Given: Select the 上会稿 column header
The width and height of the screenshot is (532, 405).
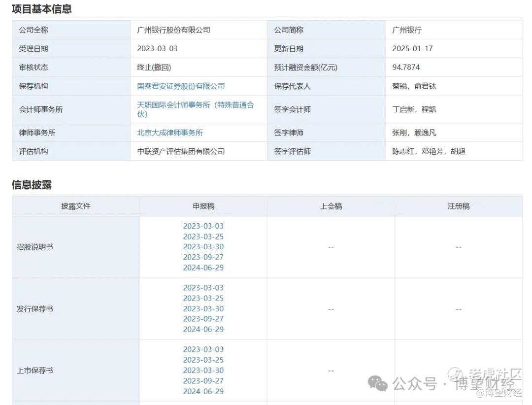Looking at the screenshot, I should click(331, 206).
